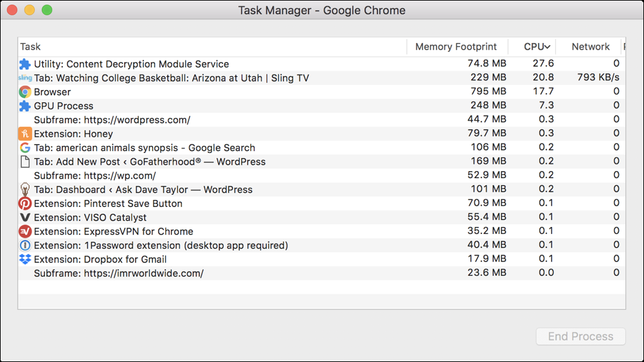Click the 229 MB memory value
The height and width of the screenshot is (362, 644).
488,77
